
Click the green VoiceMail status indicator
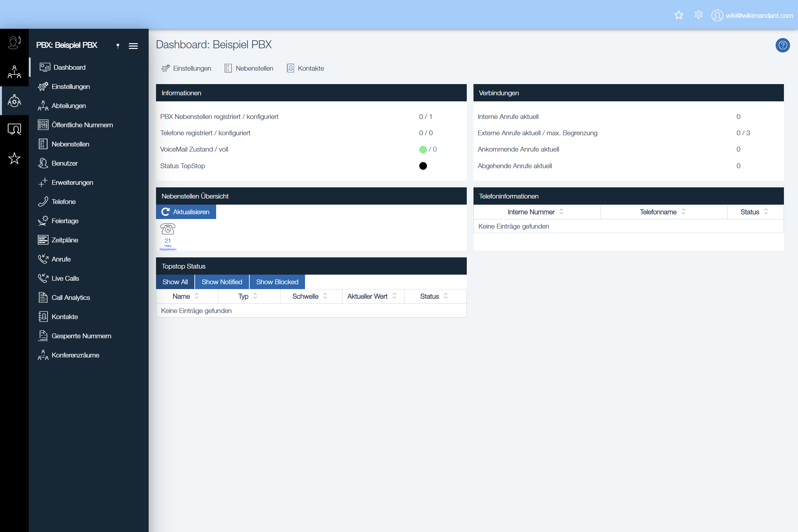point(423,150)
